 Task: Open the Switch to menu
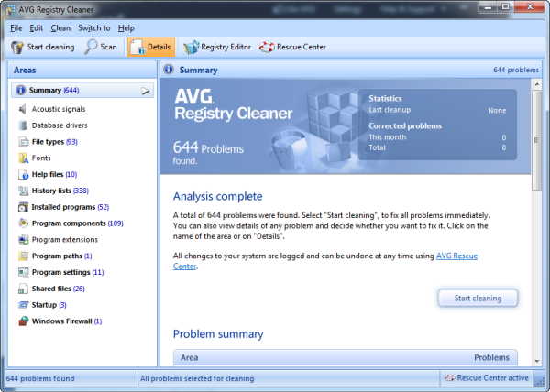tap(94, 28)
